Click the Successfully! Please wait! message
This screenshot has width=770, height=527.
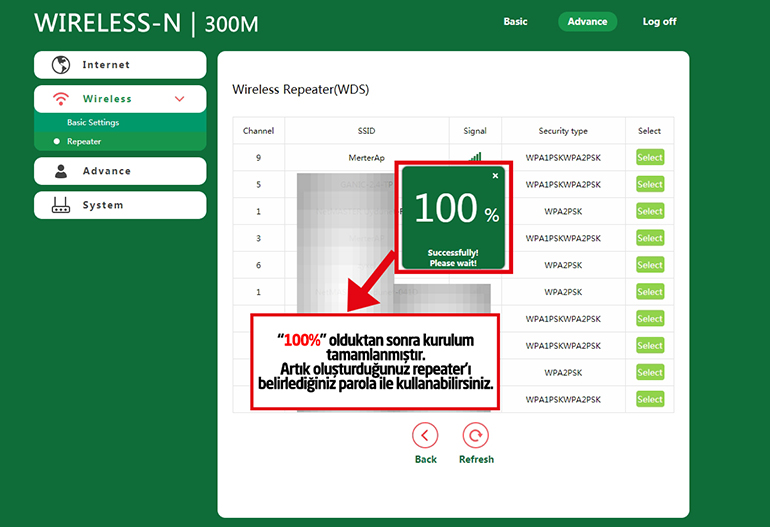(453, 258)
